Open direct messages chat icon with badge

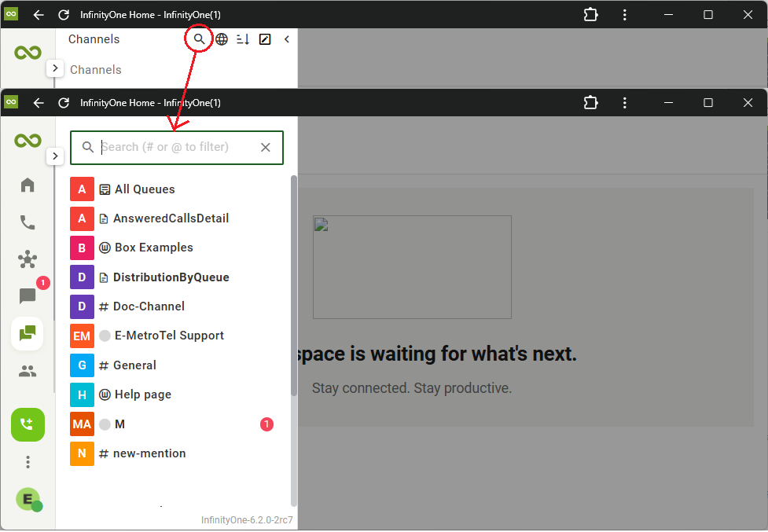tap(28, 295)
